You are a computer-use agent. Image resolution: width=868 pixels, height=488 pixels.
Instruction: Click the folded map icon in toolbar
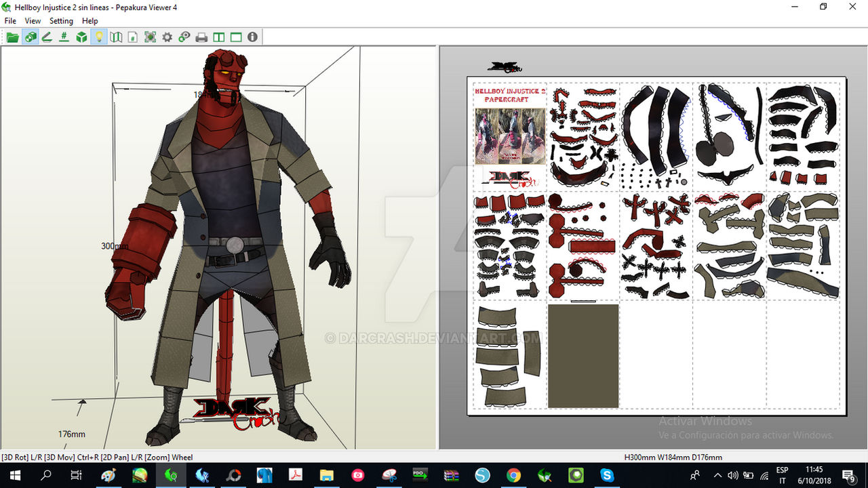click(x=116, y=37)
